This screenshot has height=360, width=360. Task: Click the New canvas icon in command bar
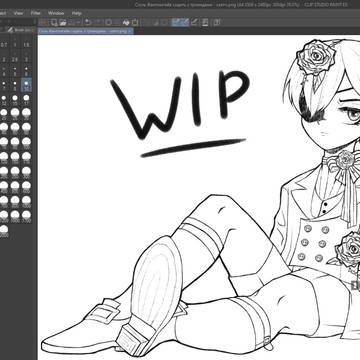[54, 22]
